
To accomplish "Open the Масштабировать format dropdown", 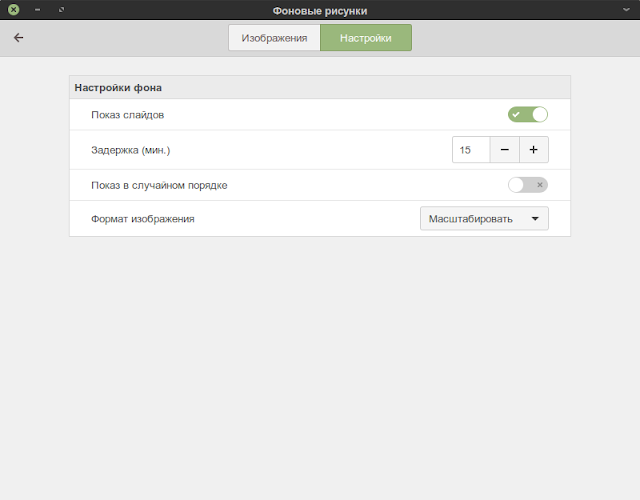I will pyautogui.click(x=484, y=219).
